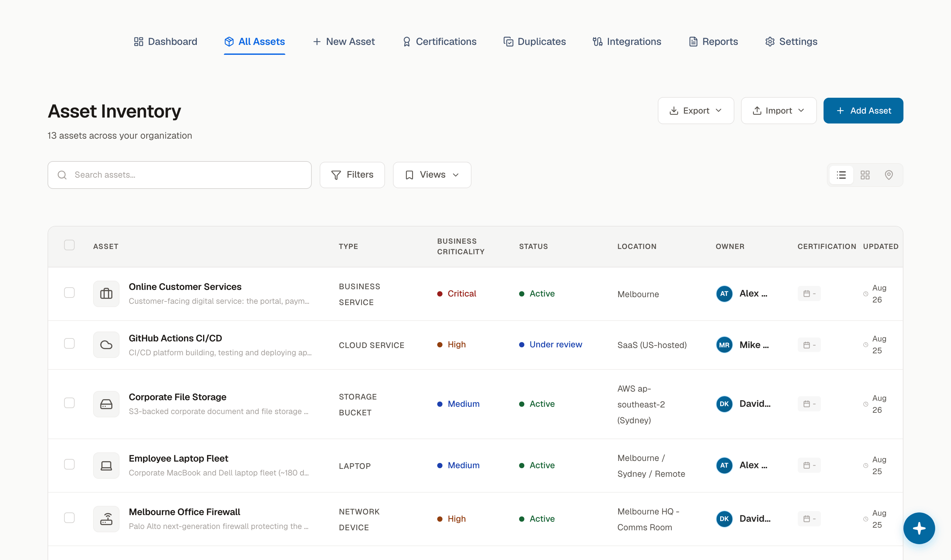Open the Duplicates tab
Image resolution: width=951 pixels, height=560 pixels.
coord(534,42)
